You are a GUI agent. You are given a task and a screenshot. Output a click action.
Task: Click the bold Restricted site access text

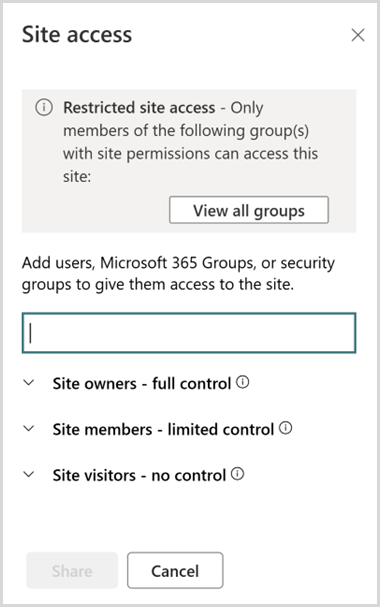pyautogui.click(x=139, y=108)
